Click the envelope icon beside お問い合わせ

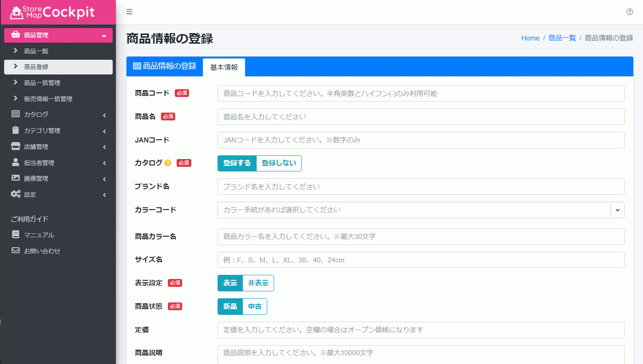[x=15, y=250]
